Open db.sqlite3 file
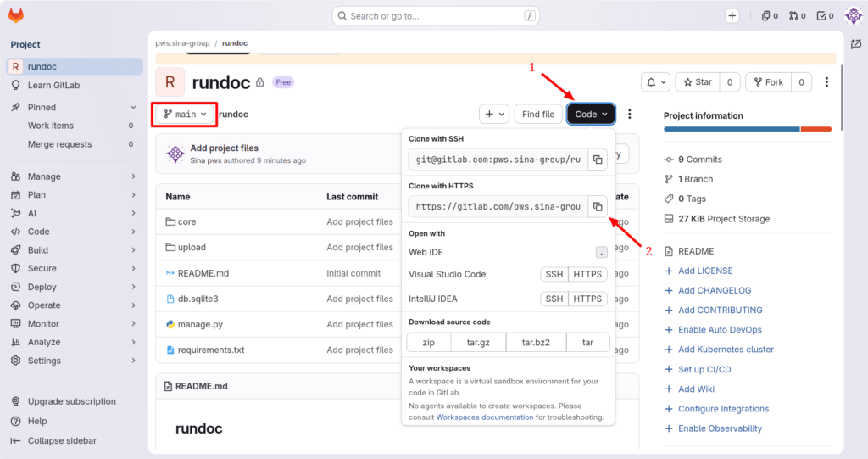The image size is (868, 459). pyautogui.click(x=198, y=299)
